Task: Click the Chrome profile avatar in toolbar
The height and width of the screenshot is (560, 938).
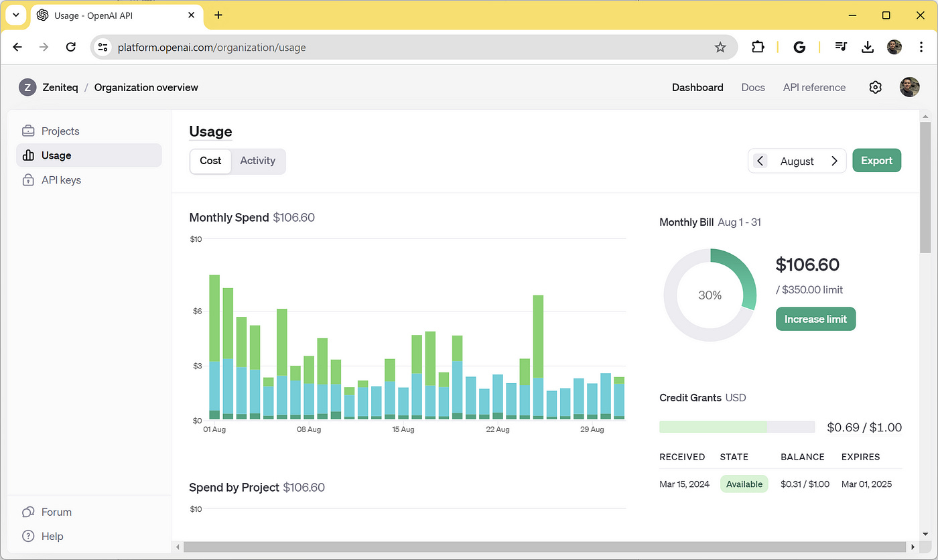Action: pyautogui.click(x=894, y=47)
